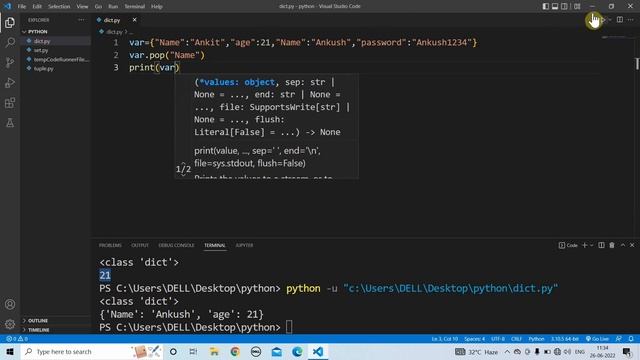640x360 pixels.
Task: Open the Extensions view
Action: [10, 102]
